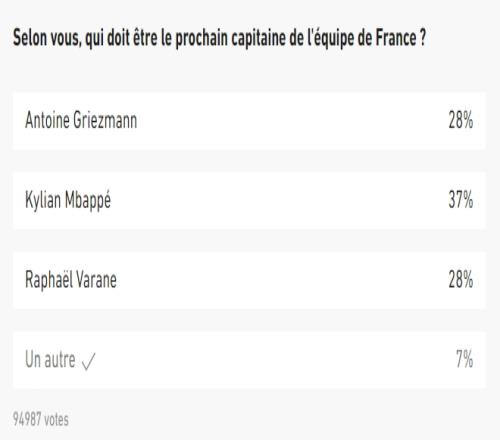Click the Un autre label text

click(x=50, y=360)
